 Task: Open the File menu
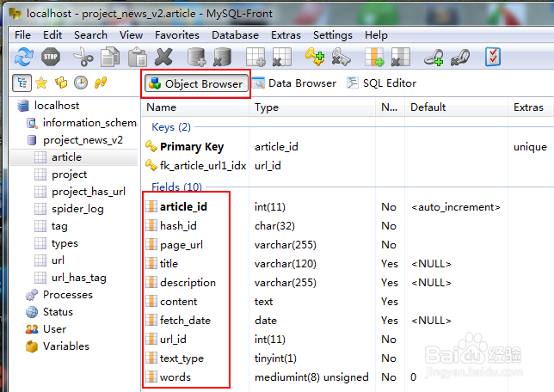click(22, 35)
